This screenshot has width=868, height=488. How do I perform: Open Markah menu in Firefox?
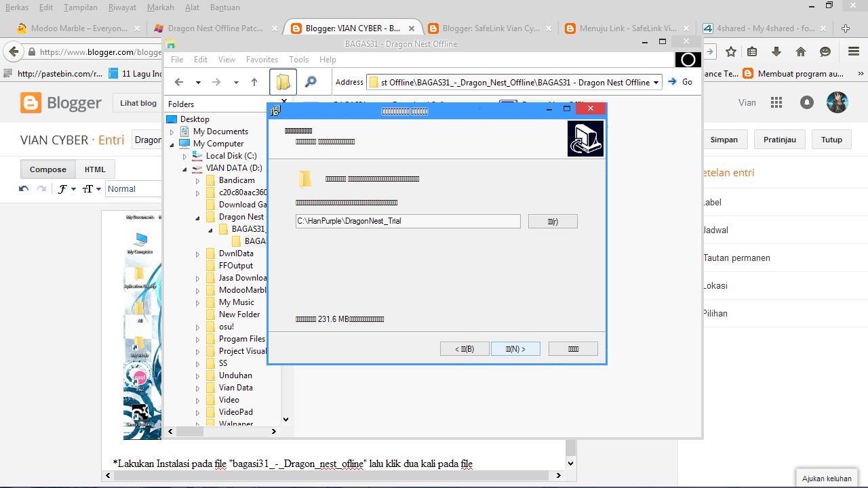[x=160, y=7]
